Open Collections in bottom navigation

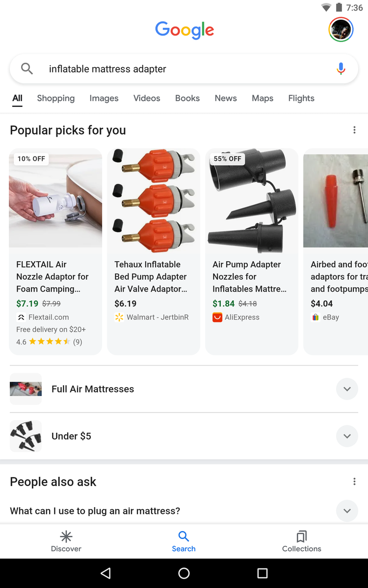301,541
